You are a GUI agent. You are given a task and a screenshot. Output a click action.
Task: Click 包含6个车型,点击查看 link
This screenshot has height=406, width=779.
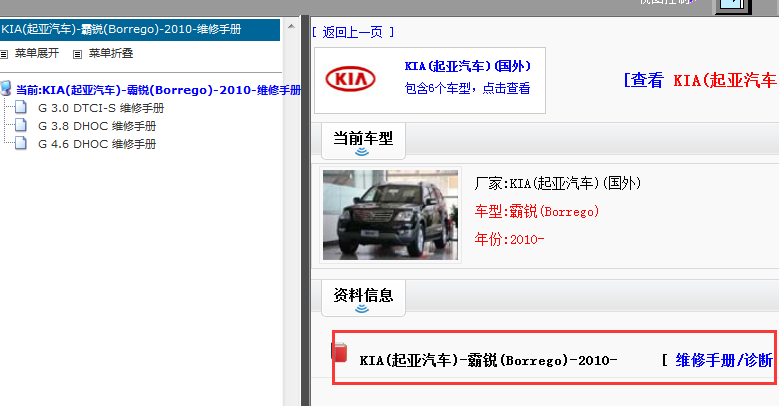click(x=467, y=88)
